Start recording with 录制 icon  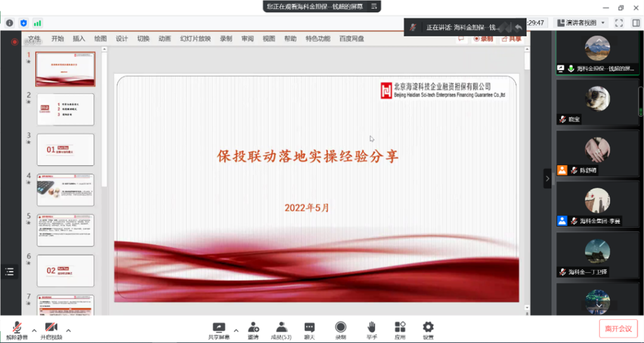[340, 327]
